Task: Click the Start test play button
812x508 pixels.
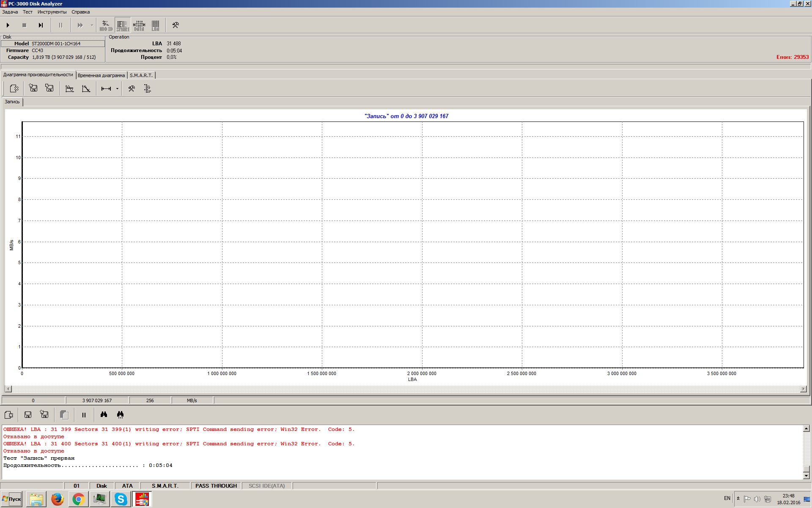Action: click(8, 25)
